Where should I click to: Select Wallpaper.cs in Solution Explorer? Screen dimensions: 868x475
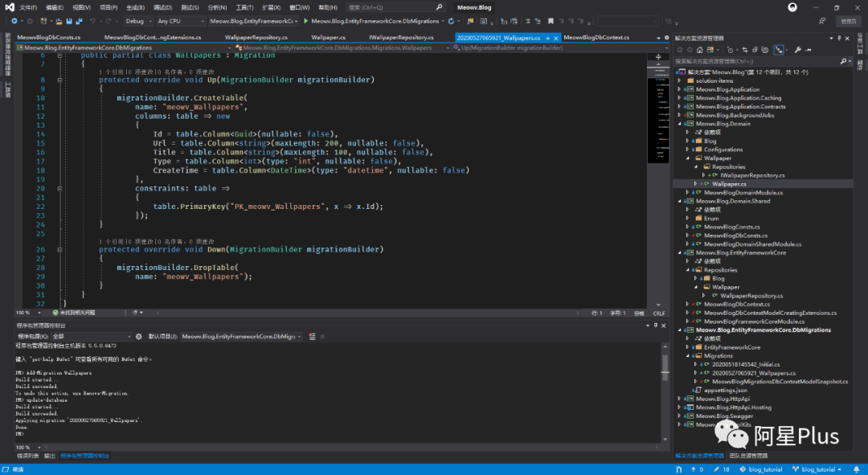[728, 184]
